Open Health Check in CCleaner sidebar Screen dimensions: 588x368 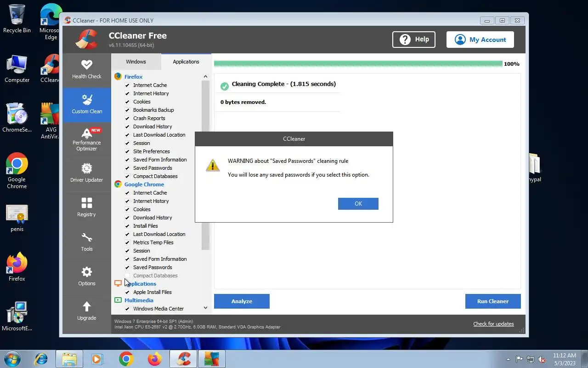(87, 69)
